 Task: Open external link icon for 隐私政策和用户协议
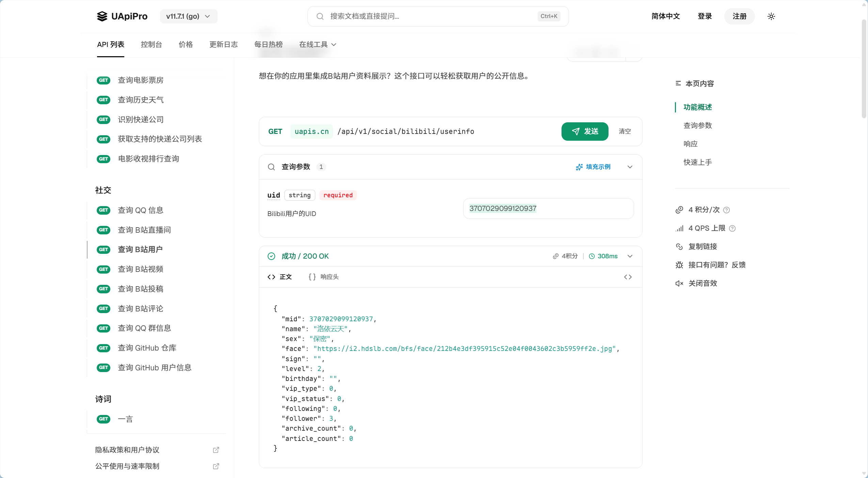pyautogui.click(x=216, y=450)
